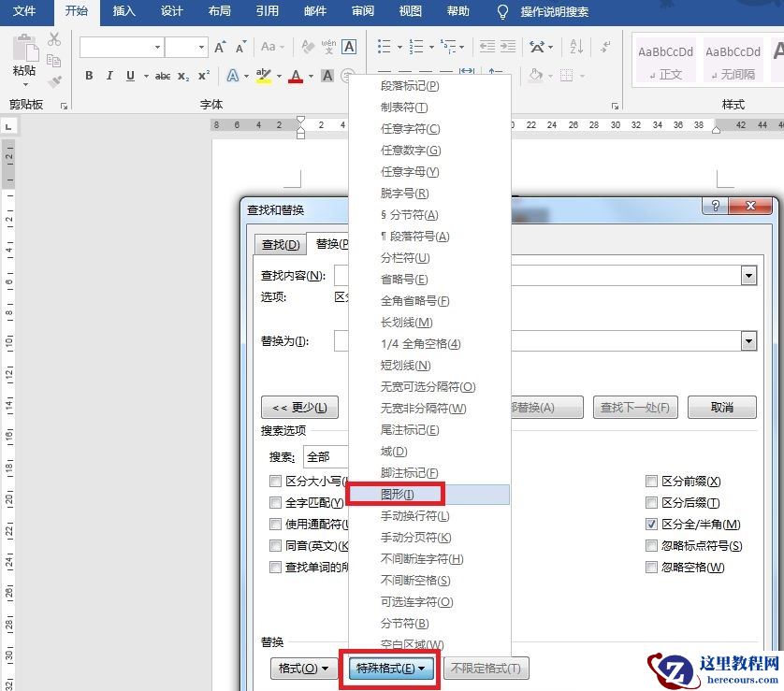Toggle Underline formatting
The width and height of the screenshot is (784, 691).
[130, 76]
